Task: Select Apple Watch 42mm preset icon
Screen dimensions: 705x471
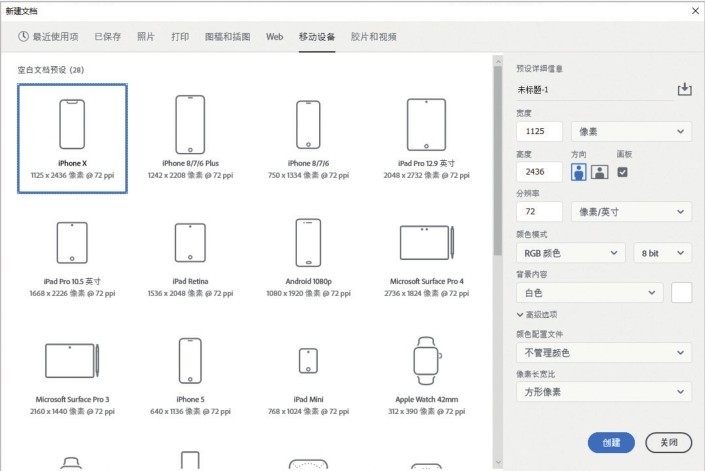Action: tap(427, 360)
